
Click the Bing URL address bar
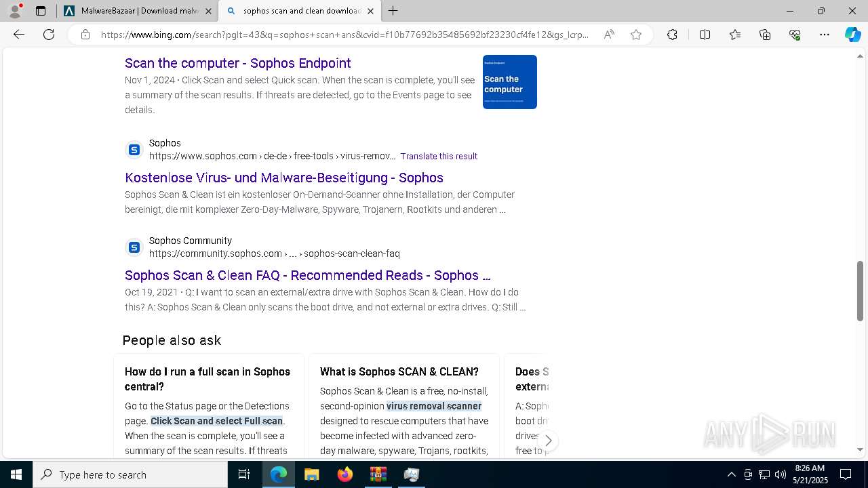[x=344, y=35]
